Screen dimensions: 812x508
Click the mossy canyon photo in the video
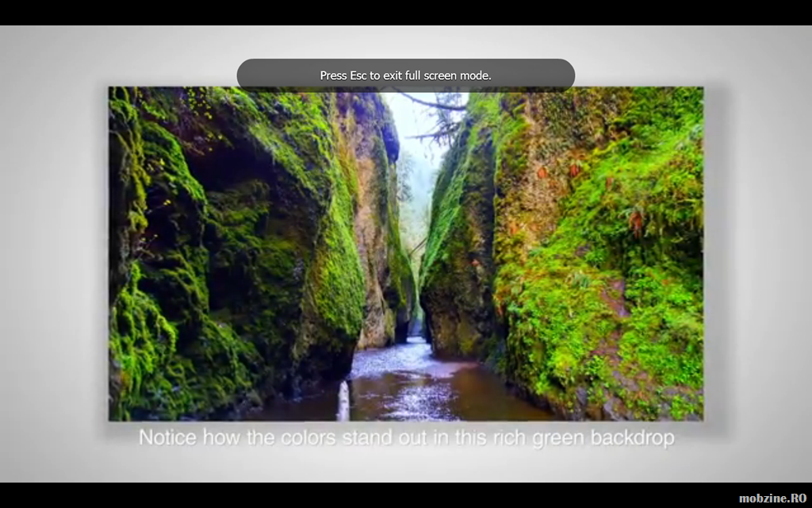[405, 253]
